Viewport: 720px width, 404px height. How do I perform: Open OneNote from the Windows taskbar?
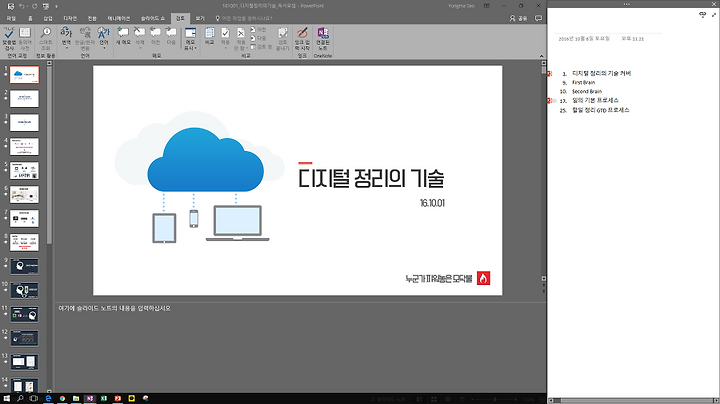pyautogui.click(x=90, y=398)
